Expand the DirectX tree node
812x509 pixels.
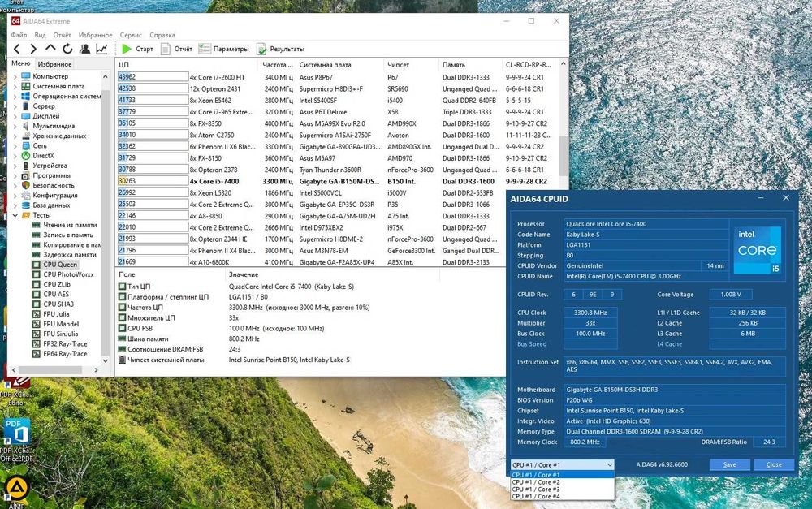pos(15,156)
